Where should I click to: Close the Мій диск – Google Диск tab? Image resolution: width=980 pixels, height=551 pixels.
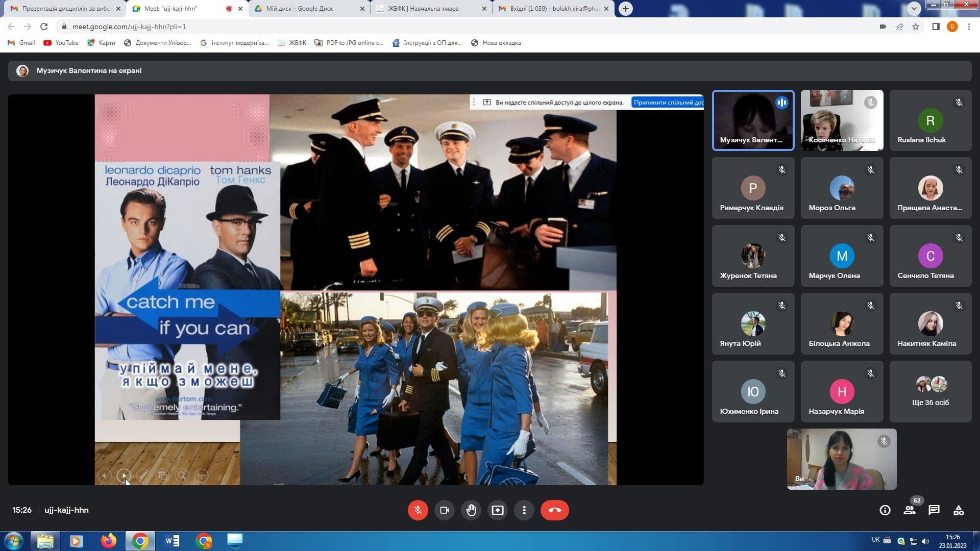[362, 9]
